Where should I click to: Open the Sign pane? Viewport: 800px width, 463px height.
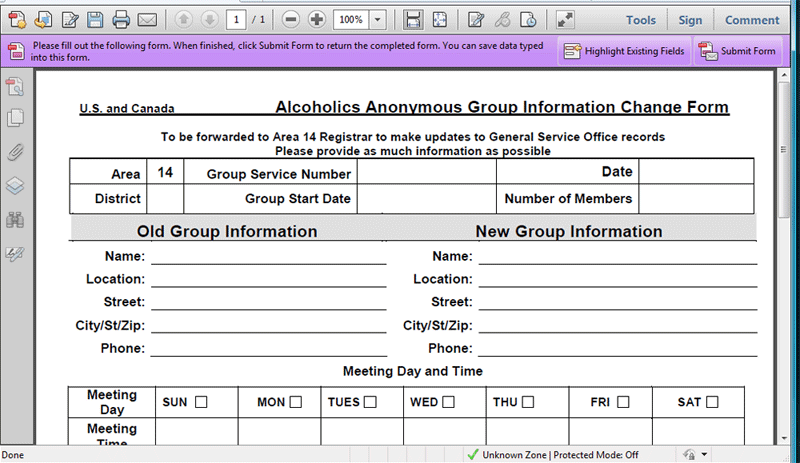click(x=690, y=20)
